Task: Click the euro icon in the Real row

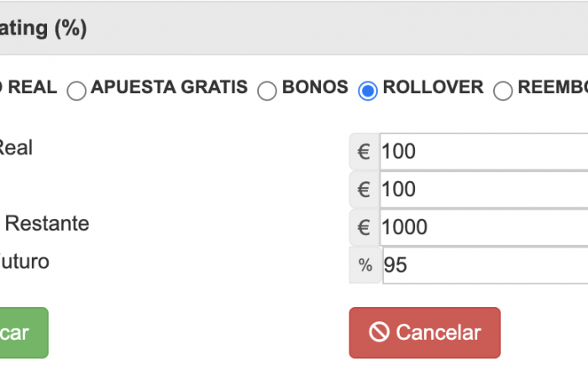Action: [364, 152]
